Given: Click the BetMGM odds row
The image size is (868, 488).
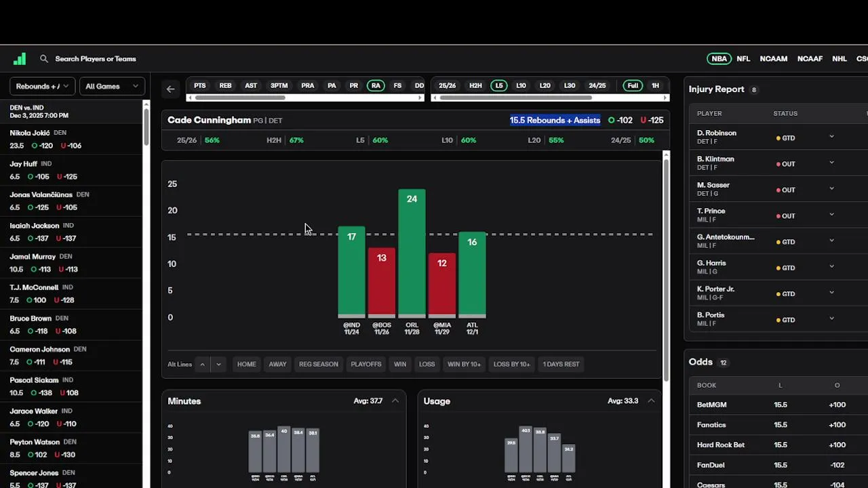Looking at the screenshot, I should point(778,405).
